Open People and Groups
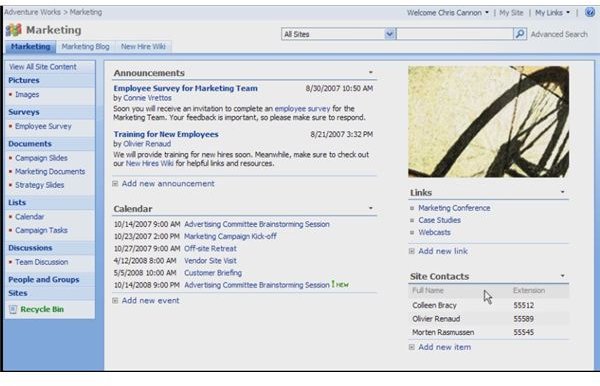 44,280
